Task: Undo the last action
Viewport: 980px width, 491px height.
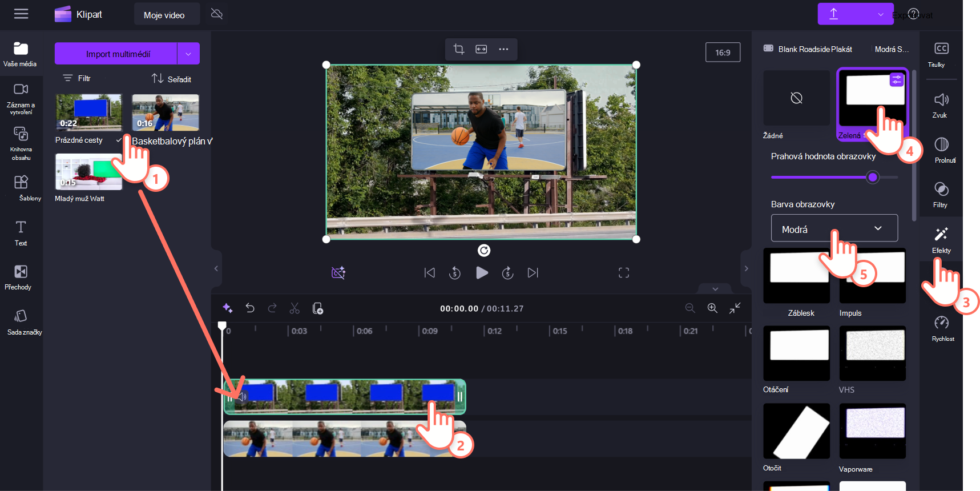Action: click(250, 308)
